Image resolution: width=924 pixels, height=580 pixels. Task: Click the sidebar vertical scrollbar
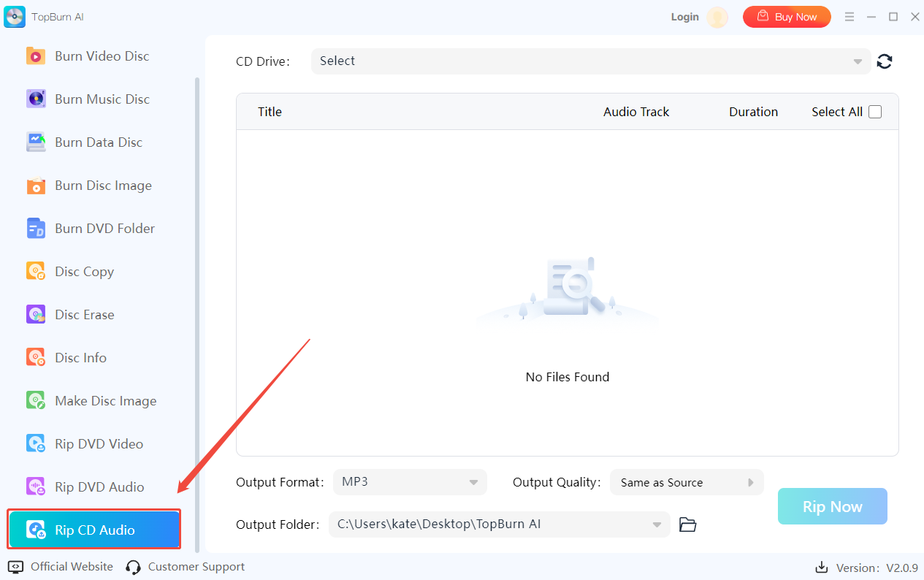pos(196,292)
